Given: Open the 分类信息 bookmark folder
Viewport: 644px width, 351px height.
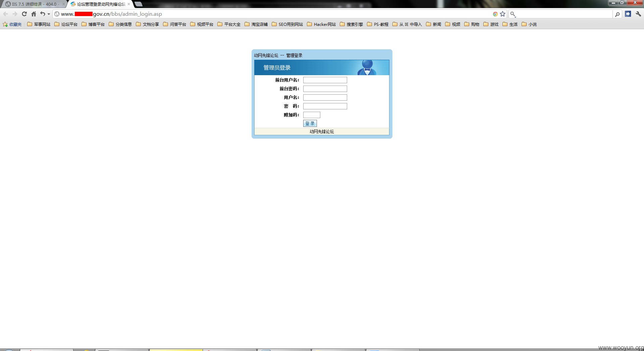Looking at the screenshot, I should 120,24.
